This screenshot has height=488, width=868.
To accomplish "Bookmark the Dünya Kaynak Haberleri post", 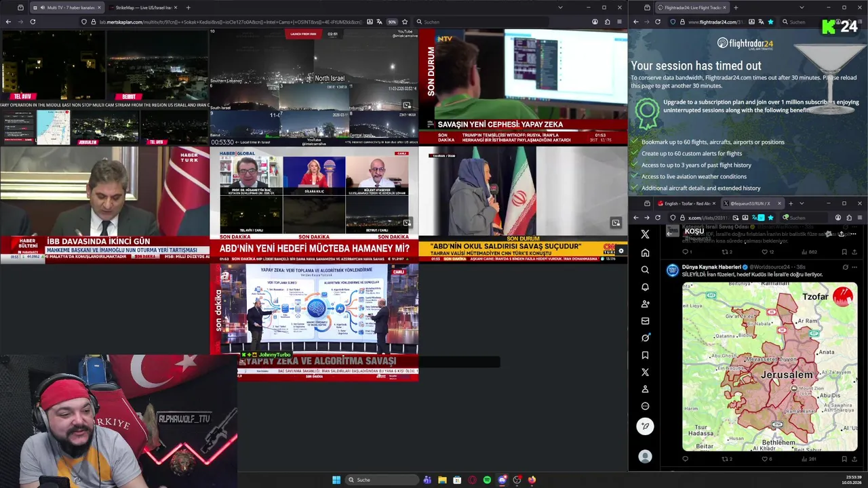I will click(843, 459).
